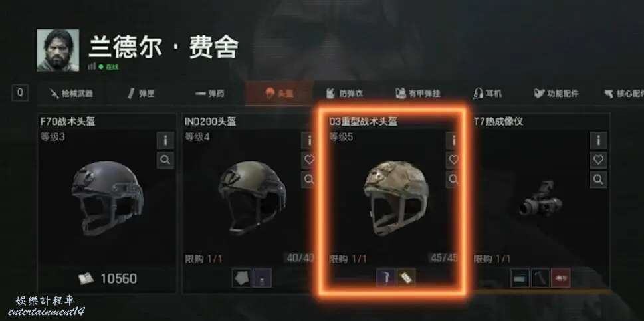Favorite the 03重型战术头盔 heart icon
This screenshot has width=644, height=321.
453,160
